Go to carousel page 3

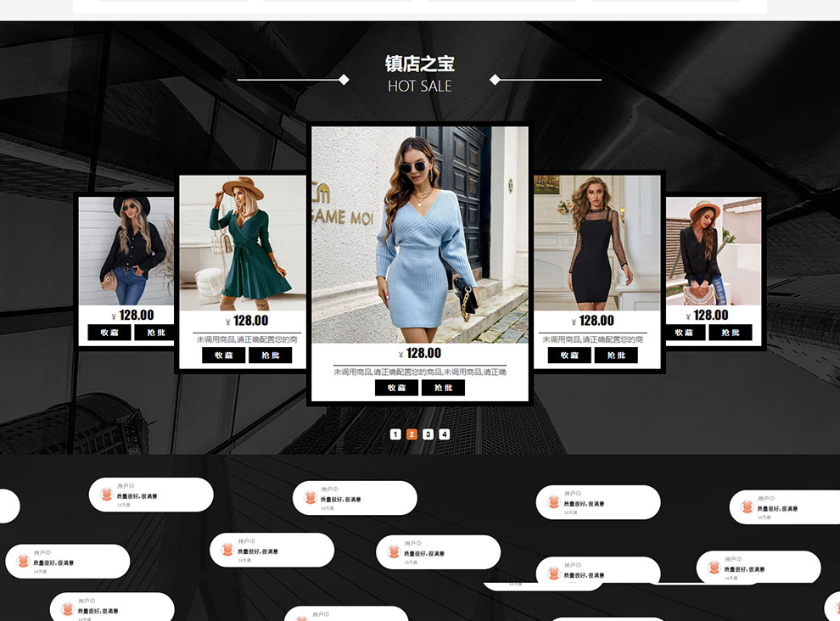[428, 434]
